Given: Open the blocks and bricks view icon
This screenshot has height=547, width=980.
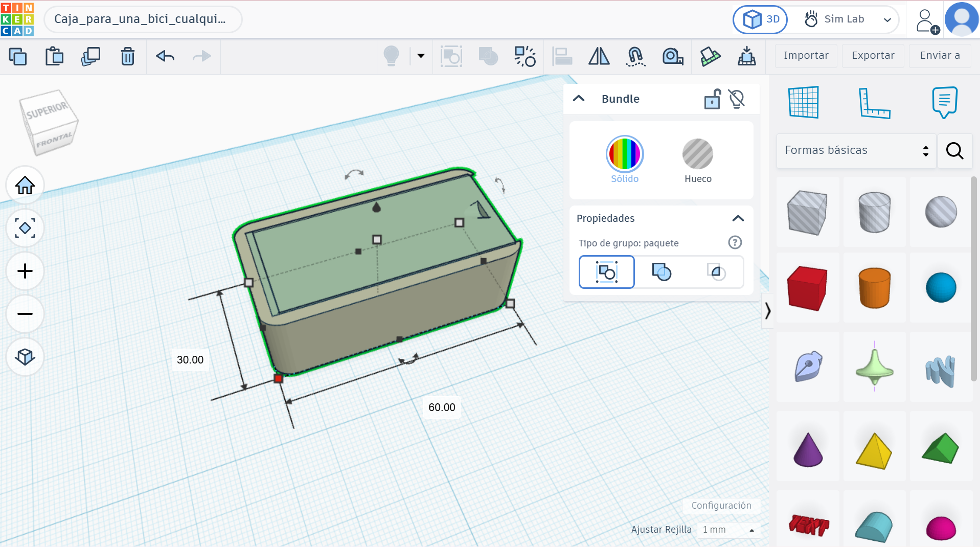Looking at the screenshot, I should point(747,56).
